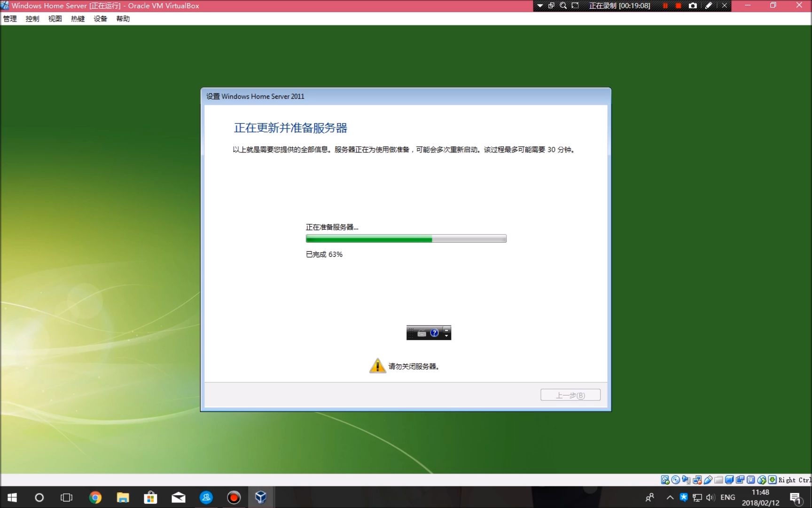Open Microsoft Store from the taskbar
812x508 pixels.
tap(150, 497)
